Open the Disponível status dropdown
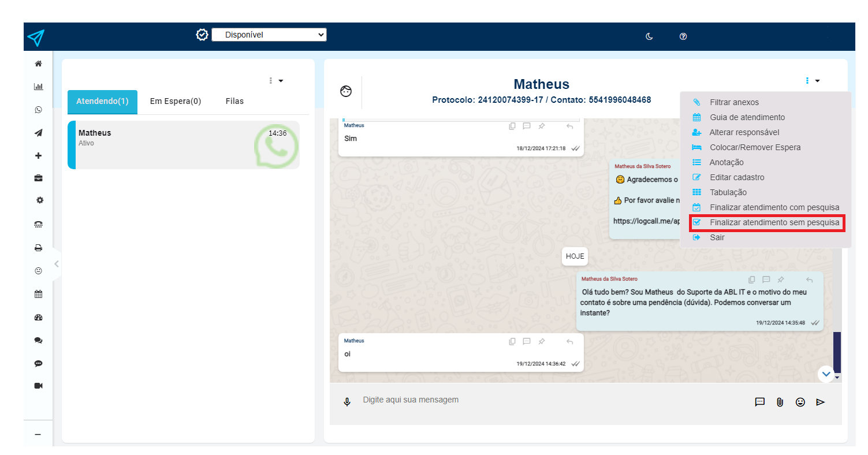The width and height of the screenshot is (868, 455). tap(269, 35)
